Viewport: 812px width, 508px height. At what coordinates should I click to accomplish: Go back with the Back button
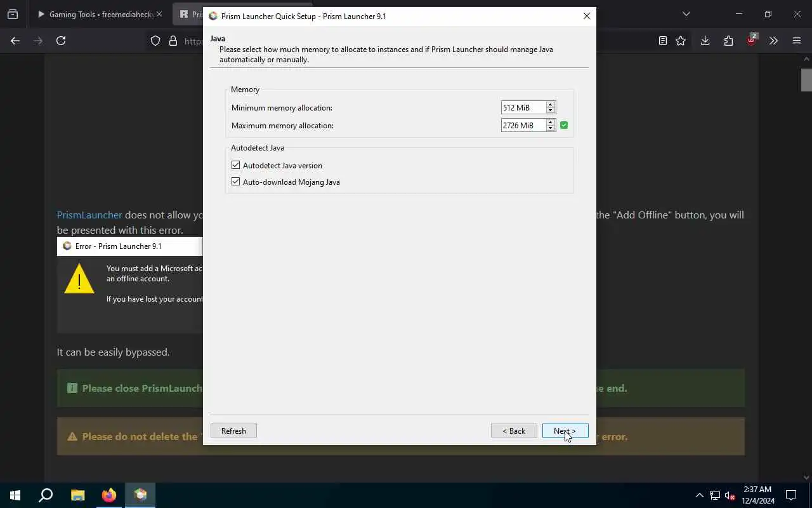[514, 431]
